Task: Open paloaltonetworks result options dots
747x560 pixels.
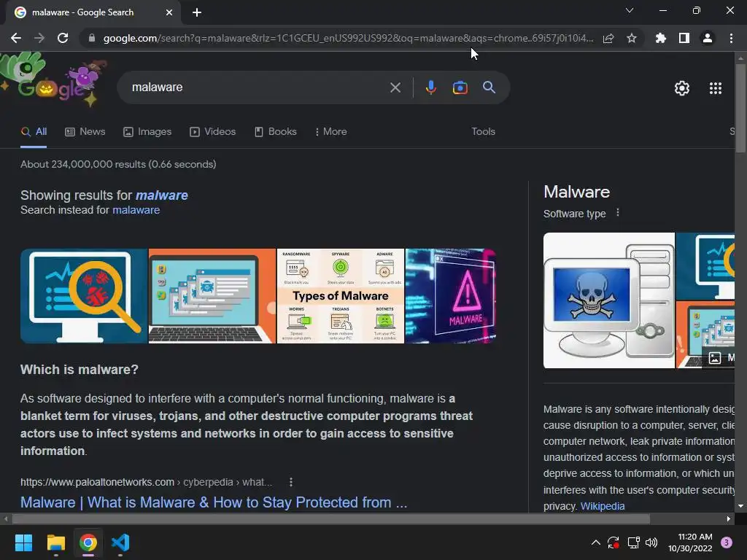Action: tap(290, 483)
